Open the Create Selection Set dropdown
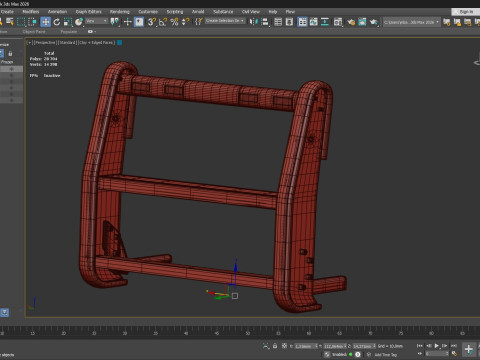480x360 pixels. 225,21
